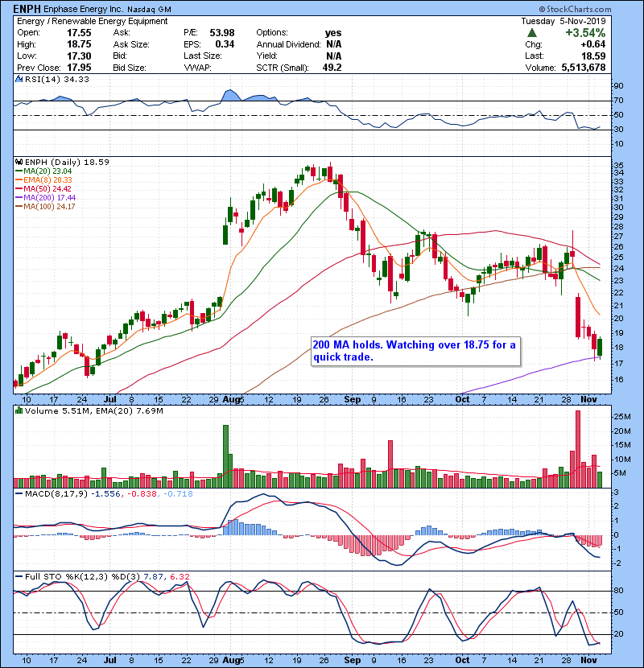Image resolution: width=644 pixels, height=668 pixels.
Task: Click the P/E value 53.98
Action: click(222, 33)
